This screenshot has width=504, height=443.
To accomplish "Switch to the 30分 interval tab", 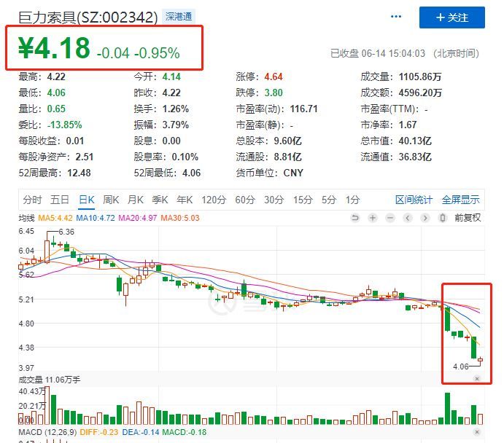I will [274, 200].
